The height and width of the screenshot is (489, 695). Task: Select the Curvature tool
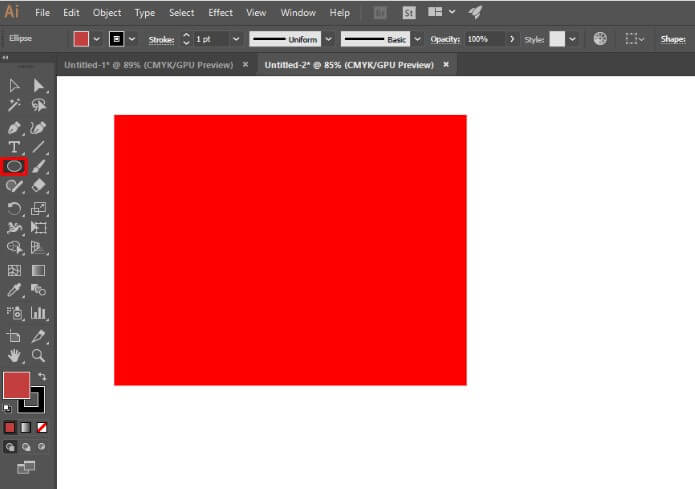coord(38,128)
